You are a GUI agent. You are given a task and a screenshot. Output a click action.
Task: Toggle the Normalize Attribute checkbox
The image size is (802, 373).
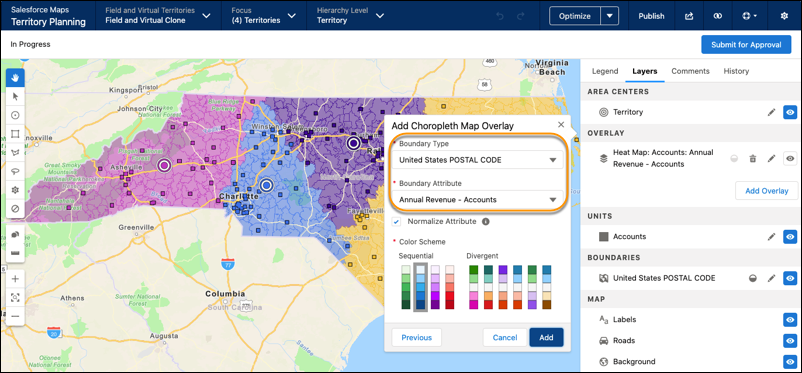pos(396,222)
